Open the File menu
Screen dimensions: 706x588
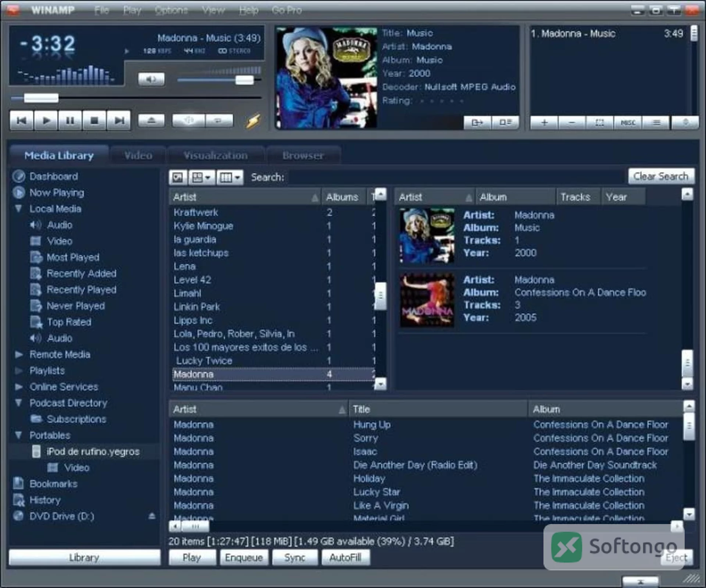coord(101,10)
